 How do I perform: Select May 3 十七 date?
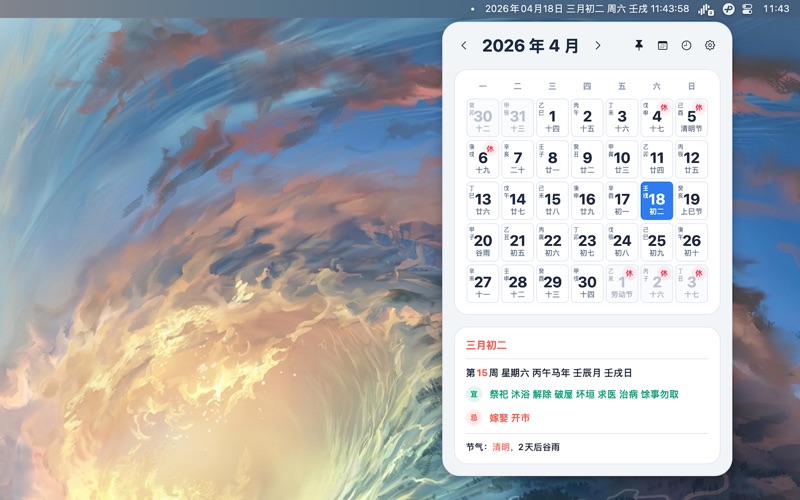(691, 284)
